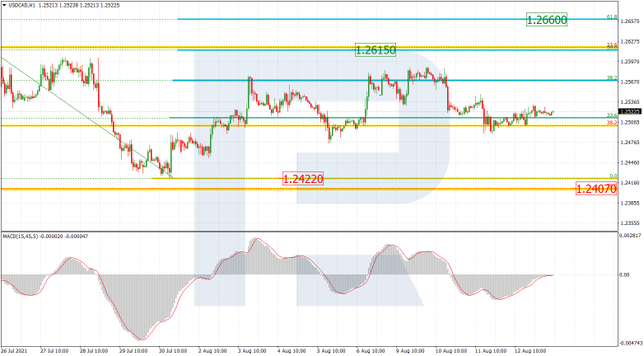Select the 1.24070 red price label
This screenshot has height=356, width=644.
[596, 189]
